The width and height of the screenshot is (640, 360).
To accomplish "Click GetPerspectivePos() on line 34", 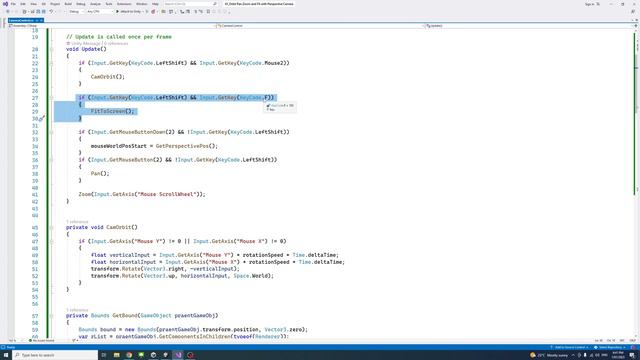I will pyautogui.click(x=187, y=146).
